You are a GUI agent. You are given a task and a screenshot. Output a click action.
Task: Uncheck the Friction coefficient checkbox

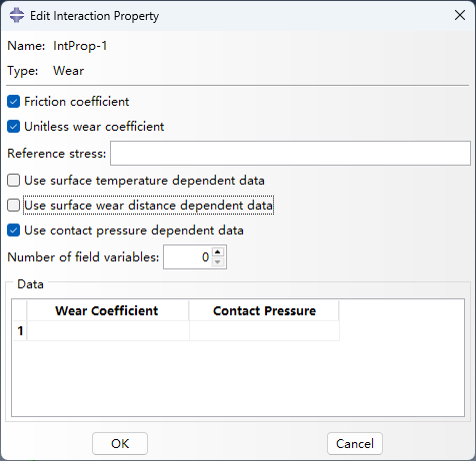[x=14, y=102]
